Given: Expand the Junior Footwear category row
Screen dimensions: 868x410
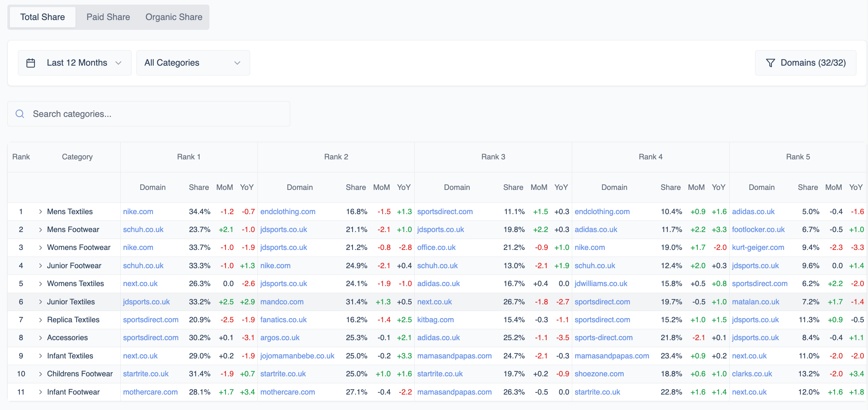Looking at the screenshot, I should tap(40, 265).
